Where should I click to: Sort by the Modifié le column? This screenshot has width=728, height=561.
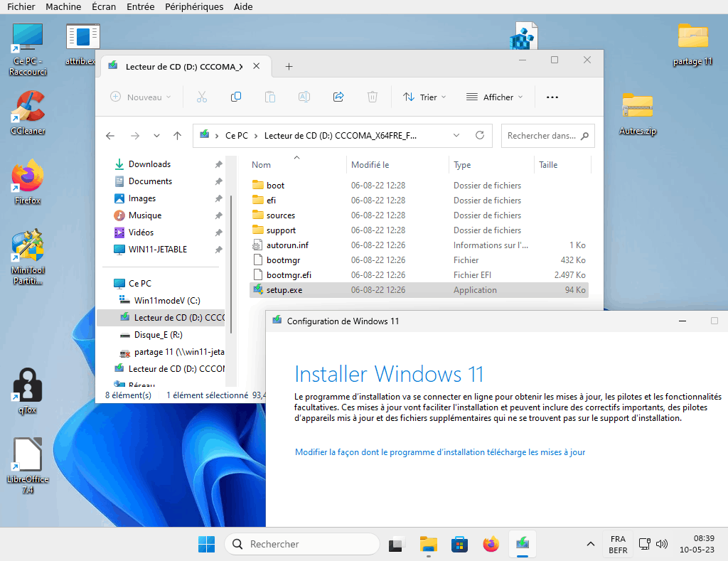click(x=397, y=164)
